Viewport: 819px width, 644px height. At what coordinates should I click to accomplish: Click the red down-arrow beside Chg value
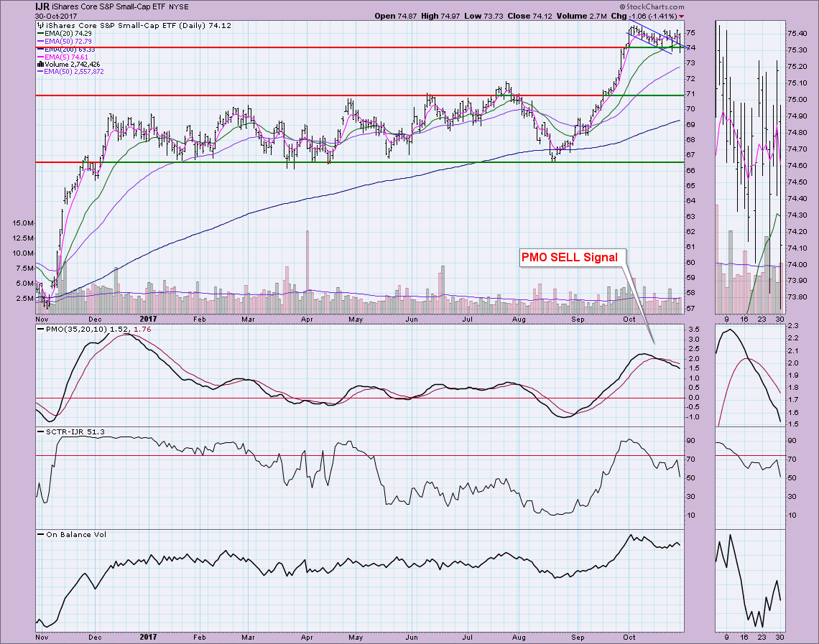(680, 16)
